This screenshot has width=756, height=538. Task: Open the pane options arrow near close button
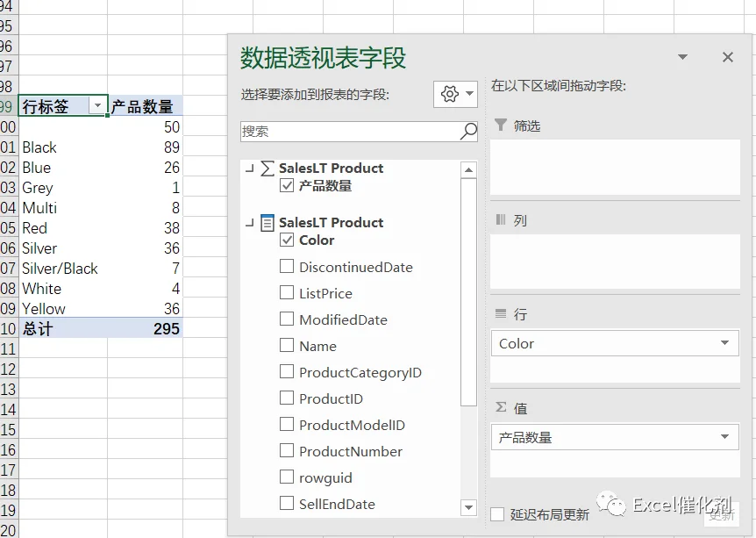point(682,57)
